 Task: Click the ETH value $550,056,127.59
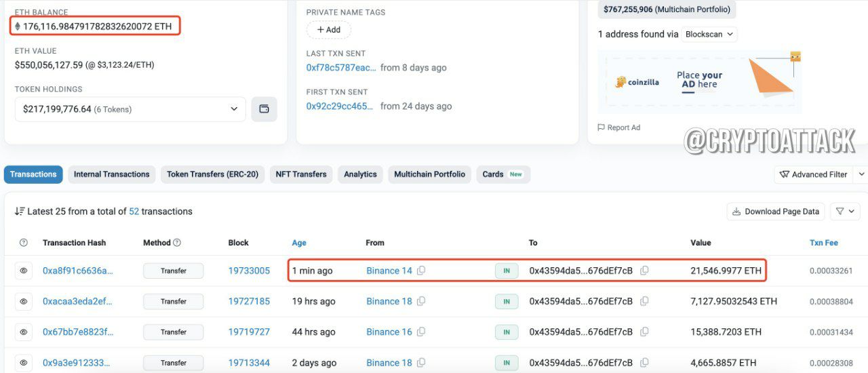click(x=49, y=65)
